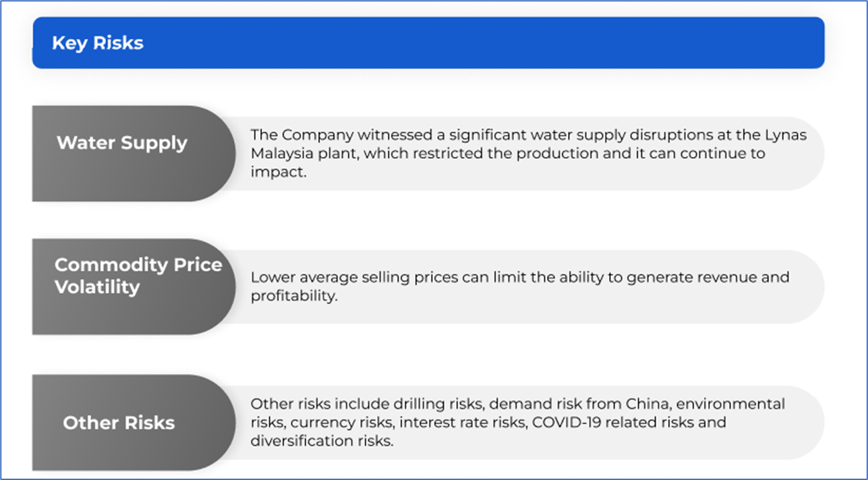Select the Other Risks label
This screenshot has height=480, width=868.
pos(119,423)
